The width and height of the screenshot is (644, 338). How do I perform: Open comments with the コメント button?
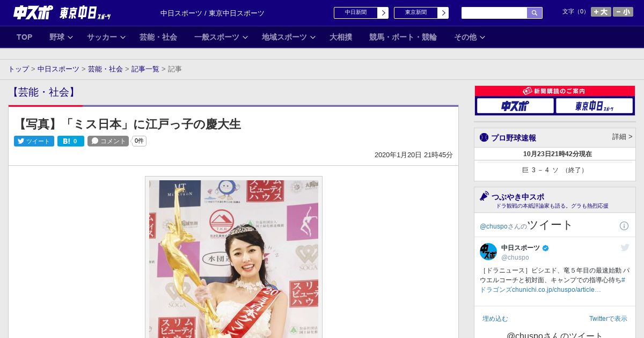(108, 141)
